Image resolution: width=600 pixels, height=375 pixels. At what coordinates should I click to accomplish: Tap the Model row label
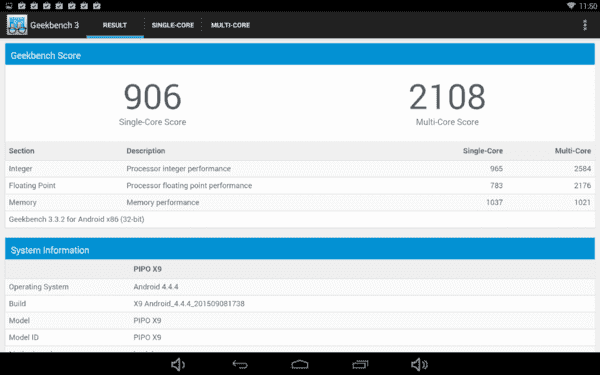click(19, 320)
